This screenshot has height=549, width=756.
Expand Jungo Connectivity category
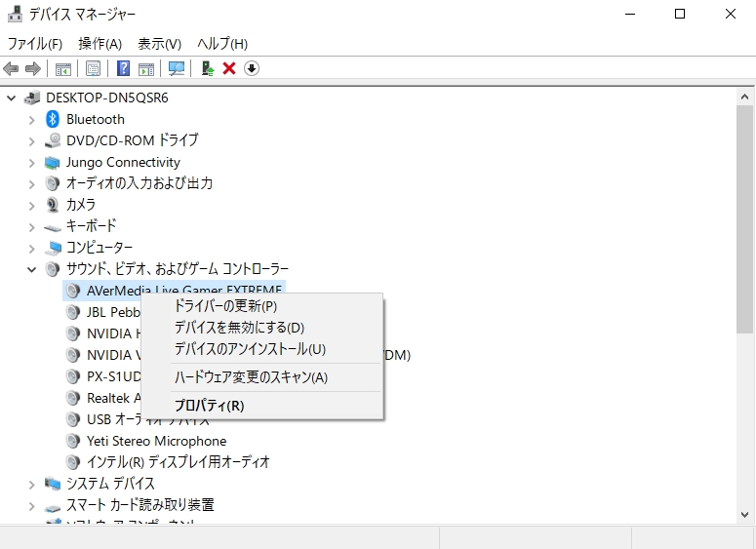point(32,164)
